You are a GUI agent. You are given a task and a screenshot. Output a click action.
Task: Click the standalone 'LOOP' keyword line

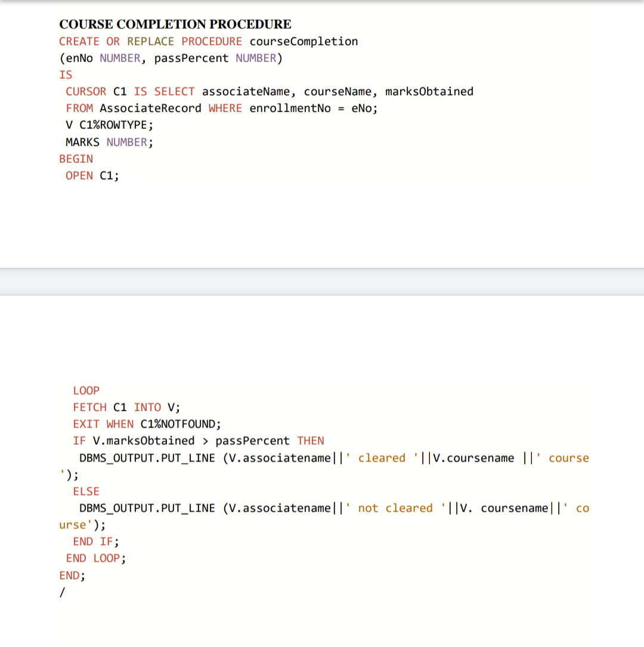pyautogui.click(x=86, y=391)
